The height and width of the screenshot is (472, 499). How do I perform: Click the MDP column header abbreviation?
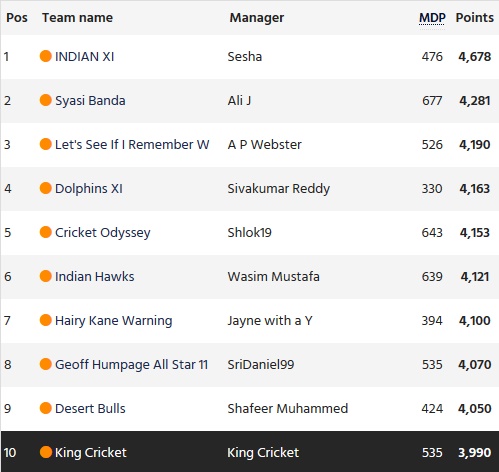[x=432, y=18]
